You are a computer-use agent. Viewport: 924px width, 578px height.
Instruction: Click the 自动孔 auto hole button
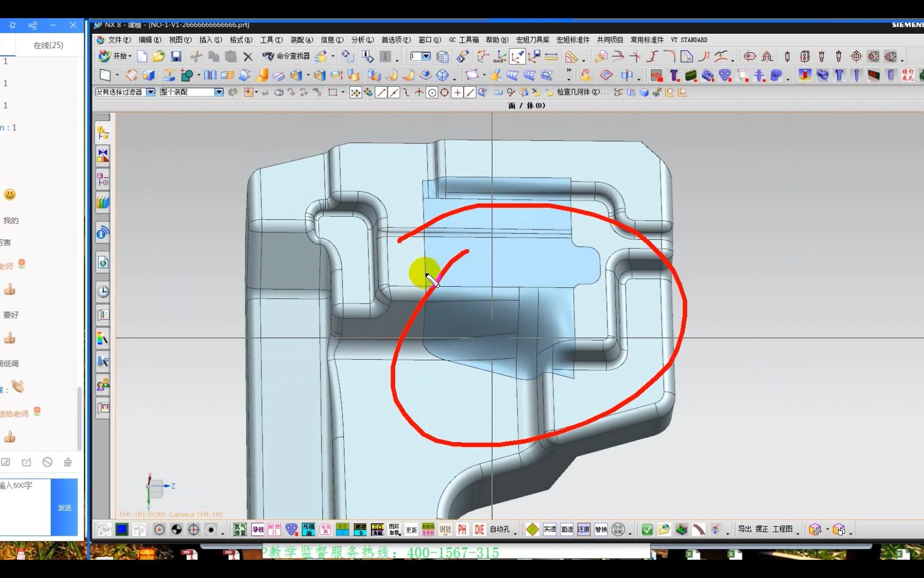pos(500,529)
